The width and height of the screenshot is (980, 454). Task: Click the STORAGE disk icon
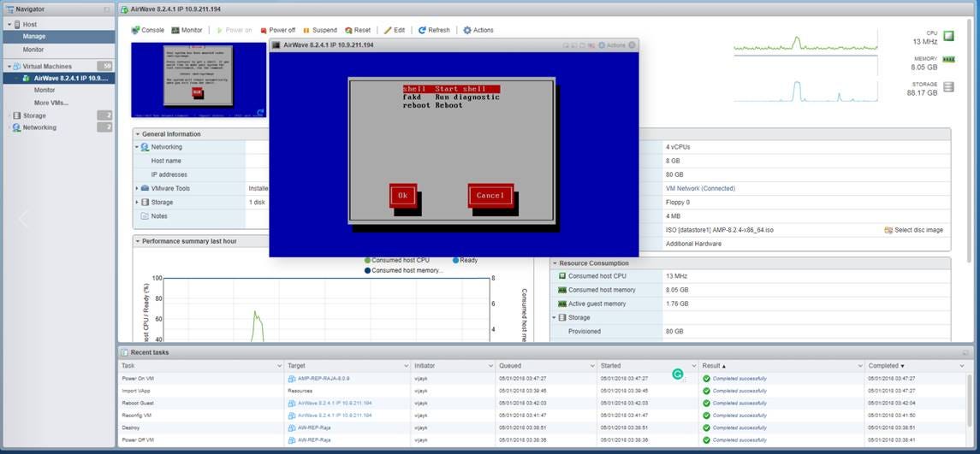click(x=948, y=87)
